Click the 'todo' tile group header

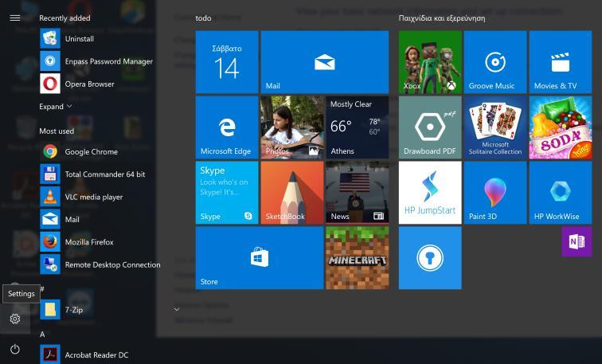(x=204, y=18)
